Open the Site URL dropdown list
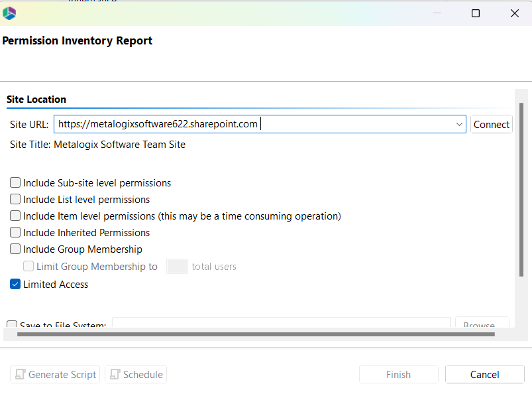Image resolution: width=532 pixels, height=398 pixels. tap(459, 124)
